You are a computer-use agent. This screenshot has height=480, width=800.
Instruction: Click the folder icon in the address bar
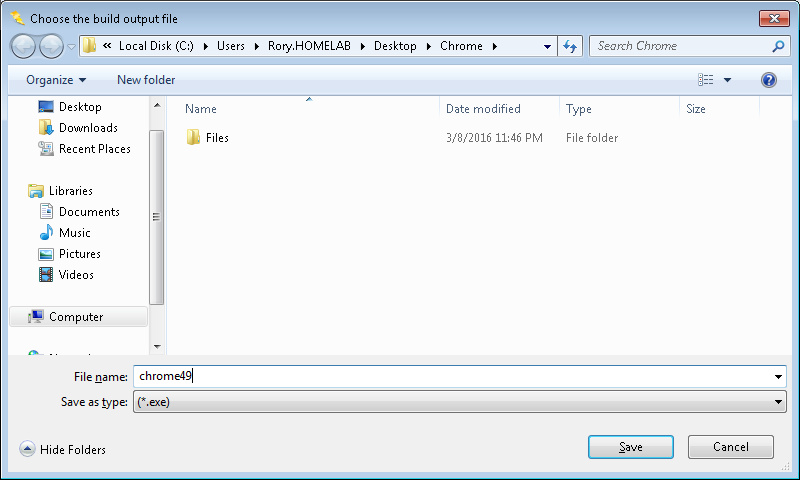tap(90, 46)
